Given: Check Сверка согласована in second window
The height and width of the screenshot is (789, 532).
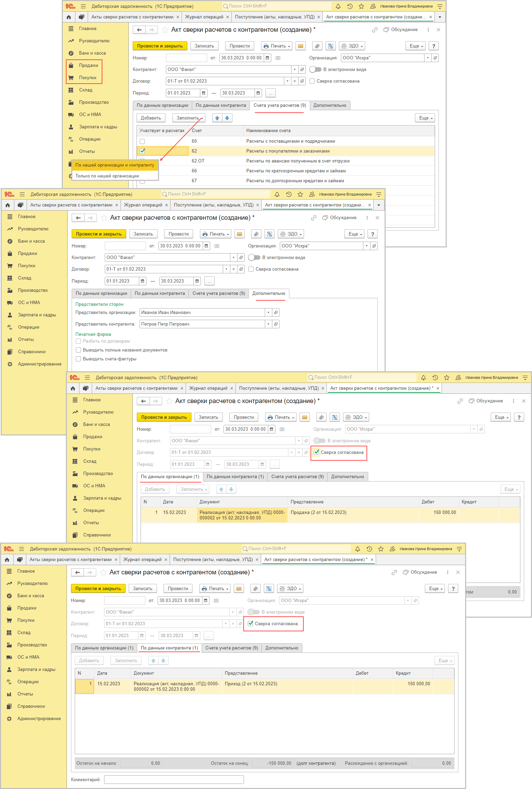Looking at the screenshot, I should (251, 269).
